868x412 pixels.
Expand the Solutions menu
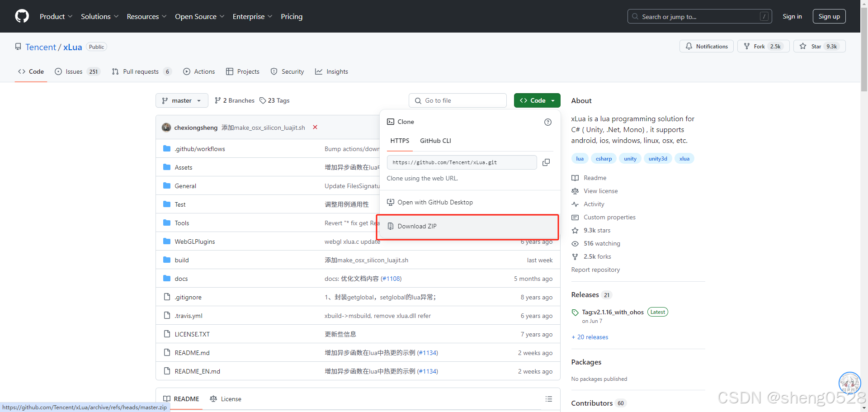coord(100,16)
